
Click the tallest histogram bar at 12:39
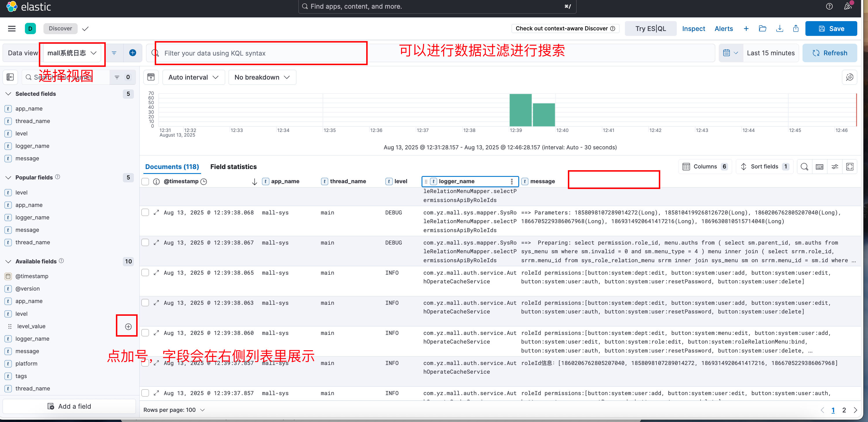point(520,110)
